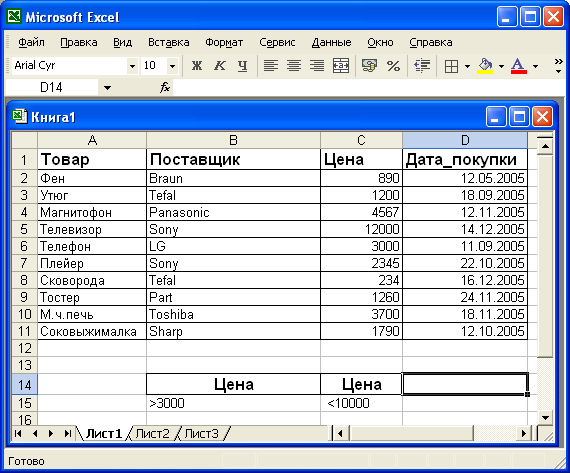Go to next sheet tab arrow
This screenshot has height=473, width=570.
point(51,433)
